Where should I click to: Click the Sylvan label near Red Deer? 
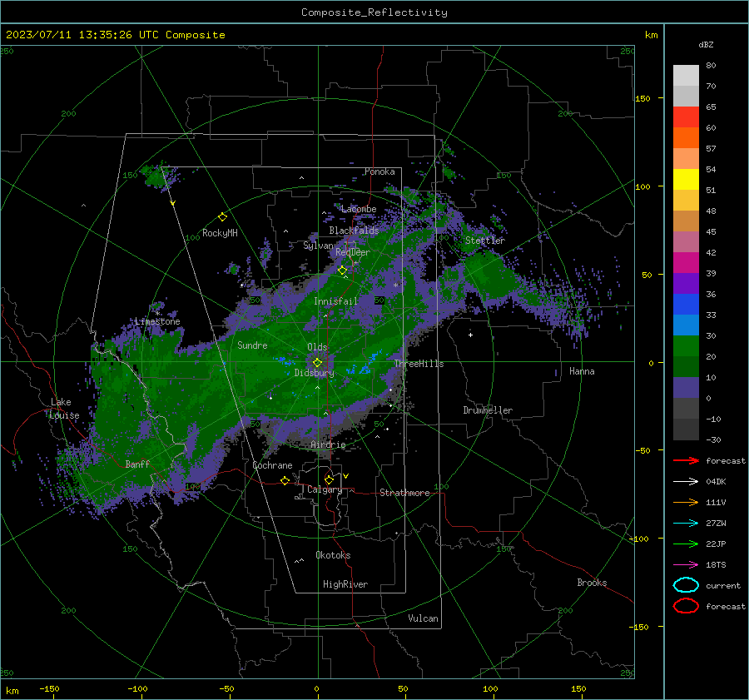point(318,246)
